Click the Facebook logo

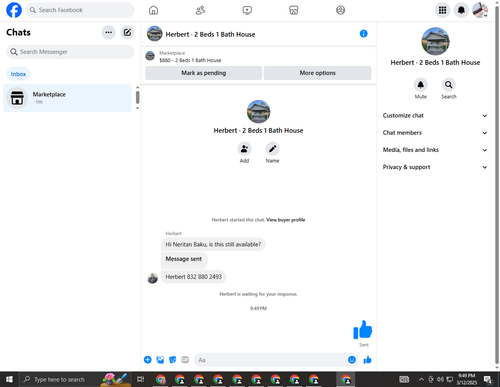point(14,10)
